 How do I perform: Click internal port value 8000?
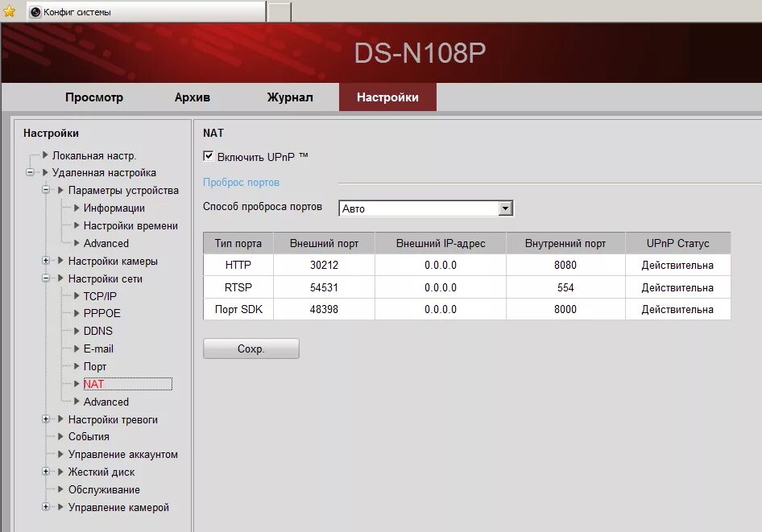click(565, 309)
